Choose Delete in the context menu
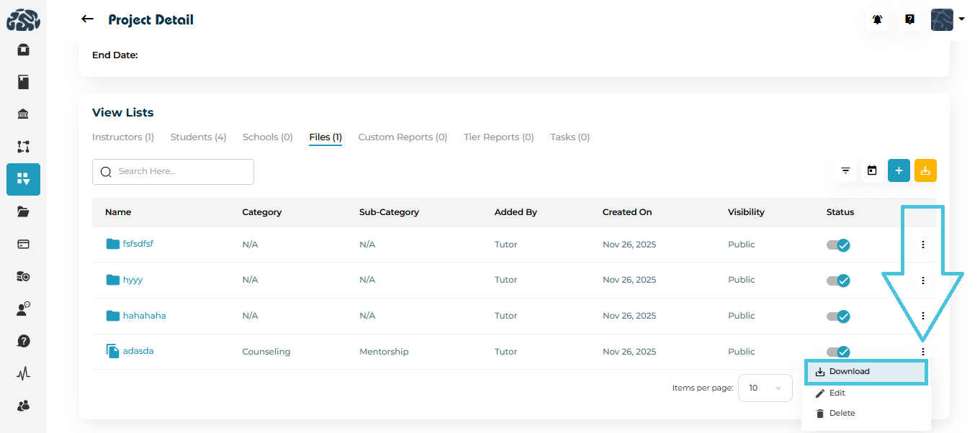This screenshot has height=433, width=980. [x=842, y=414]
